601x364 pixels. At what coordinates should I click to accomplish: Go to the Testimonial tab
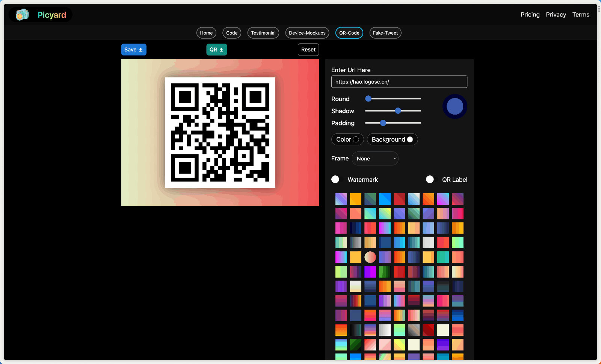point(263,33)
